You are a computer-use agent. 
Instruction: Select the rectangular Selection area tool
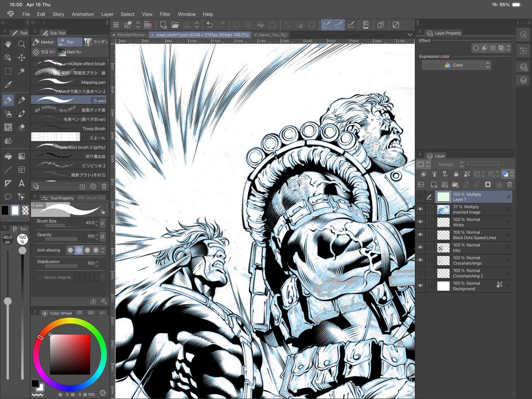(x=8, y=71)
